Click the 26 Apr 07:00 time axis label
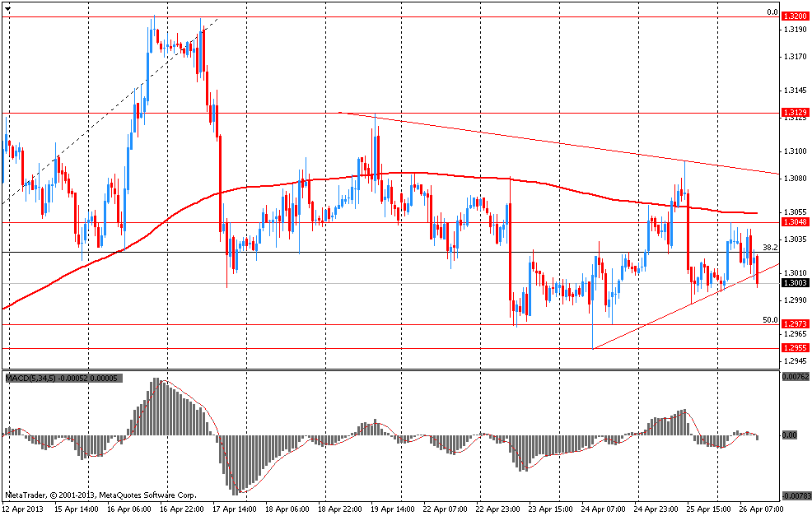This screenshot has height=516, width=812. click(x=761, y=509)
